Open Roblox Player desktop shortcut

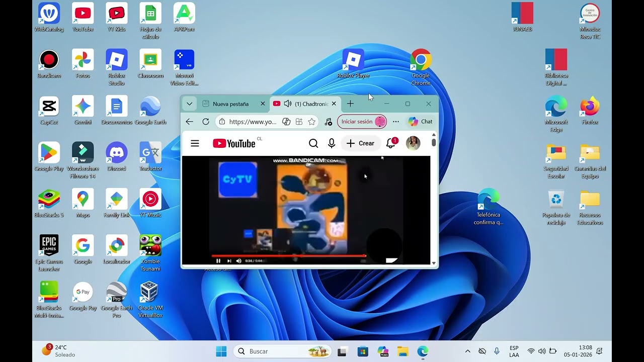pyautogui.click(x=353, y=64)
